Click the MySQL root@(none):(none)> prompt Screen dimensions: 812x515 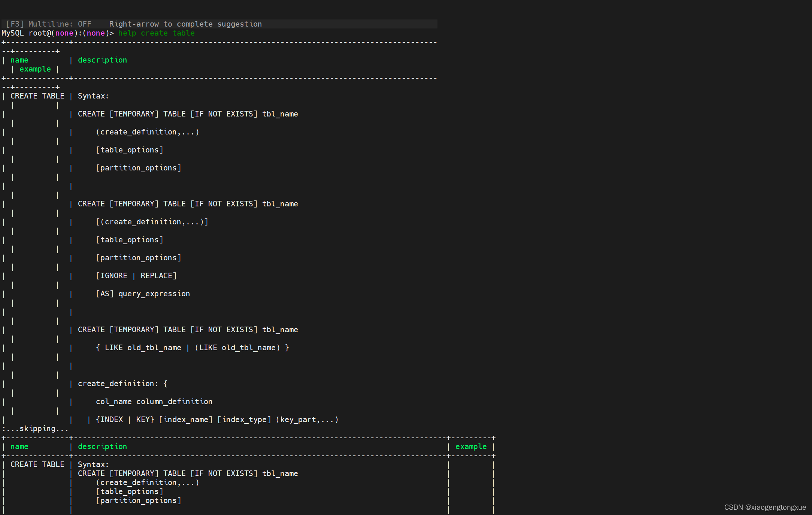click(57, 33)
